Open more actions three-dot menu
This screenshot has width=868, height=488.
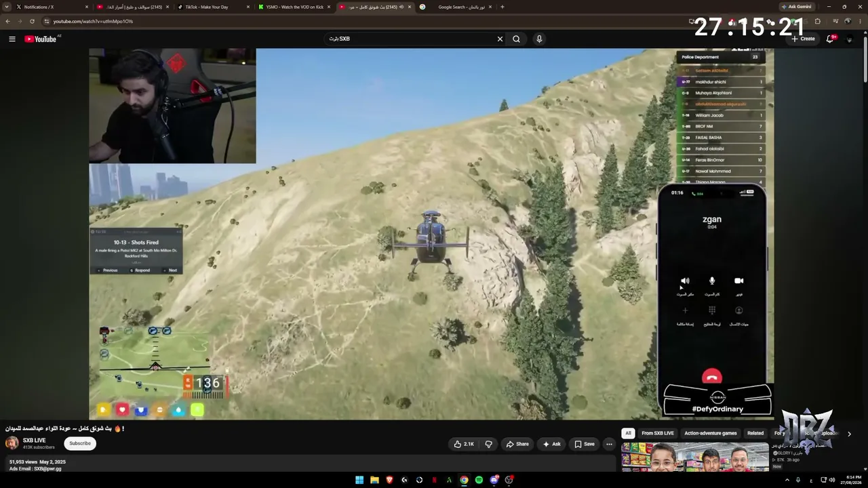click(609, 444)
